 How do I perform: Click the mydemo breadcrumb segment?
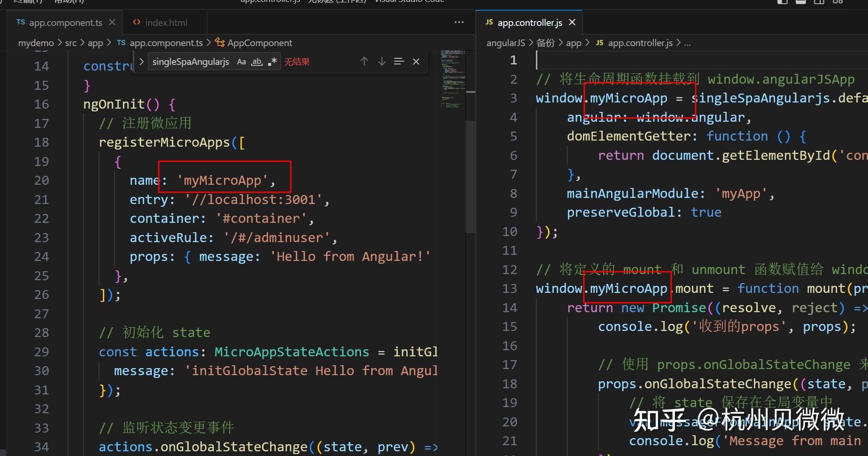pos(36,43)
